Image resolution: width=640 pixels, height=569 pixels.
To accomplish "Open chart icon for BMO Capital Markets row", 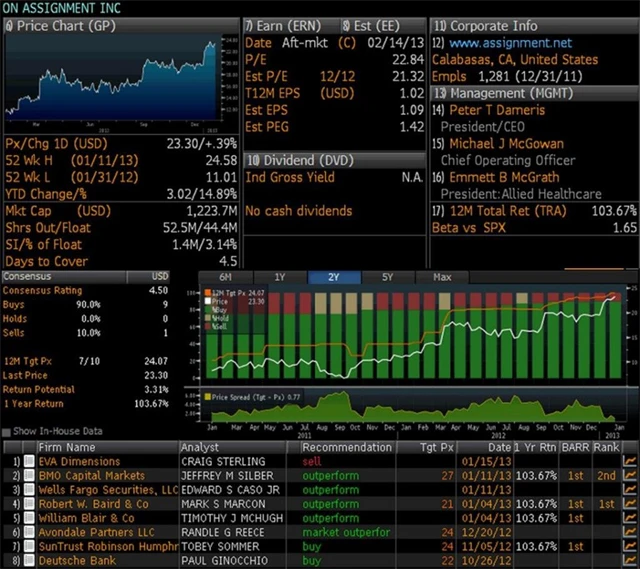I will 630,476.
